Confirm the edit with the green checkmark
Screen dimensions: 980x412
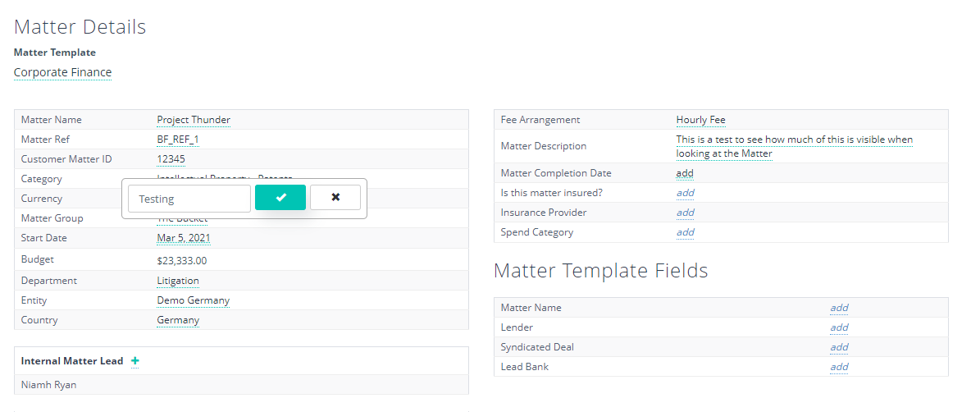pyautogui.click(x=280, y=198)
